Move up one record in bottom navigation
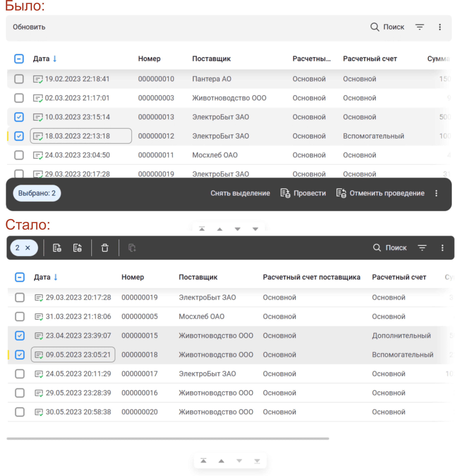Image resolution: width=460 pixels, height=476 pixels. tap(221, 461)
